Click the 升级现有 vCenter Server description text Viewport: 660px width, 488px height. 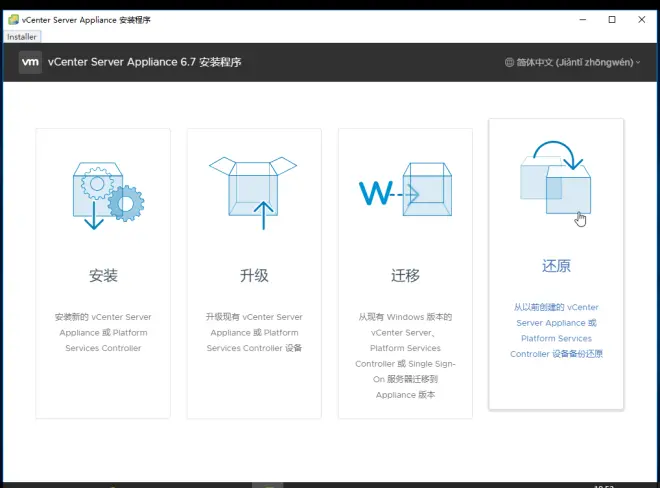pos(254,333)
